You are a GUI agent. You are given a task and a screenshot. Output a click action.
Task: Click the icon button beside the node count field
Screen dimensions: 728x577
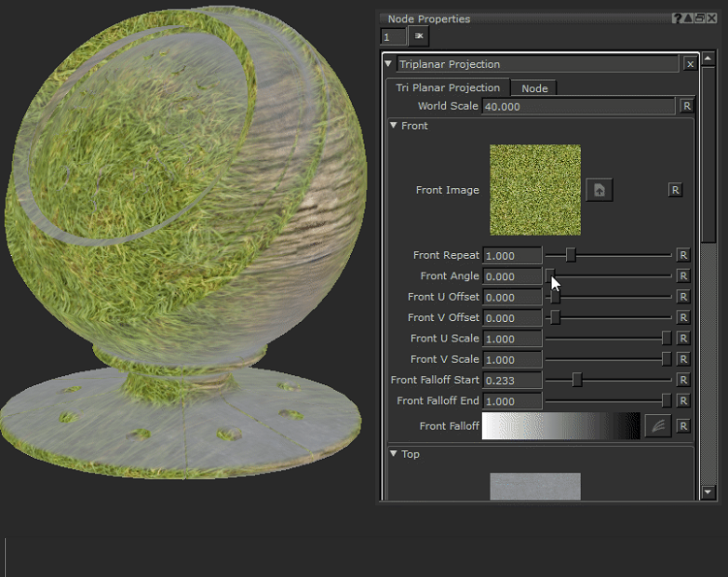point(420,36)
